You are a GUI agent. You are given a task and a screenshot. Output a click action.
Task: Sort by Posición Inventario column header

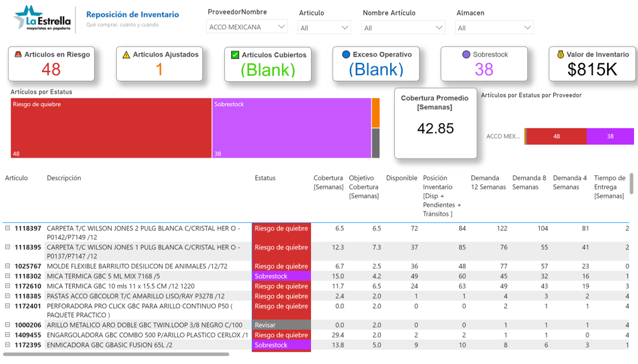coord(442,196)
